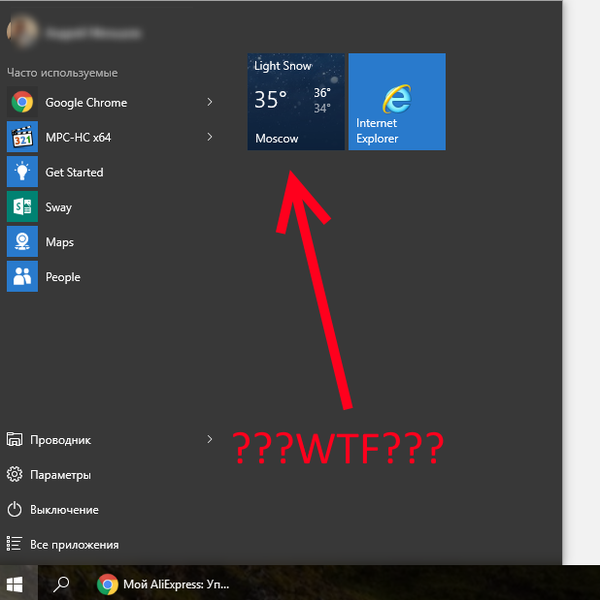Open the Maps app icon
The height and width of the screenshot is (600, 600).
[22, 241]
